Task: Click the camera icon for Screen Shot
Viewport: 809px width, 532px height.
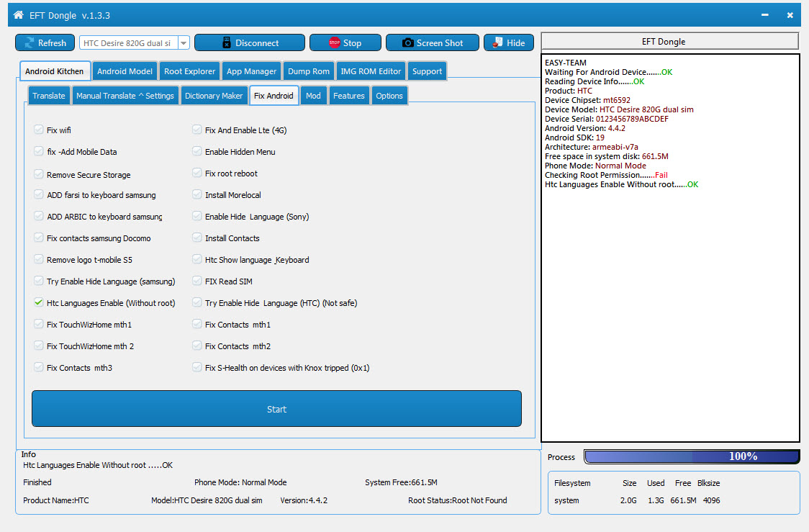Action: 407,42
